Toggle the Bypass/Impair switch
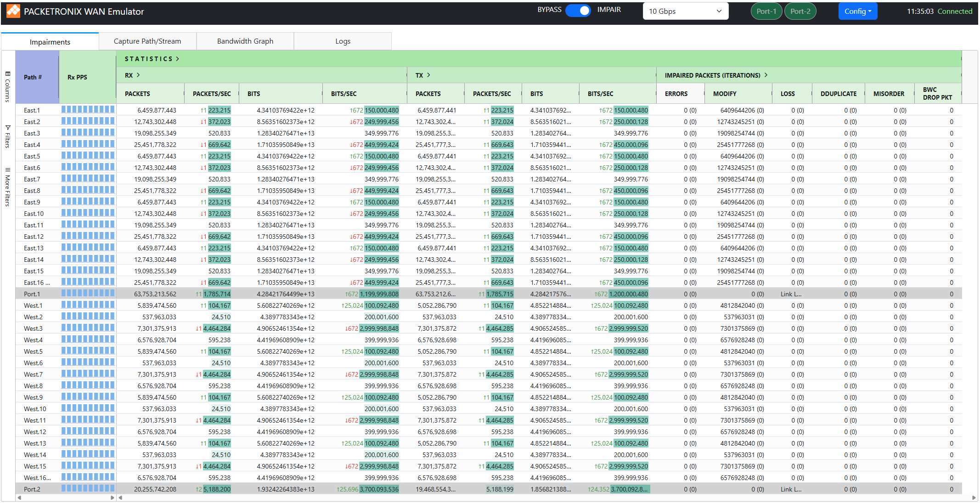The image size is (980, 503). tap(578, 11)
